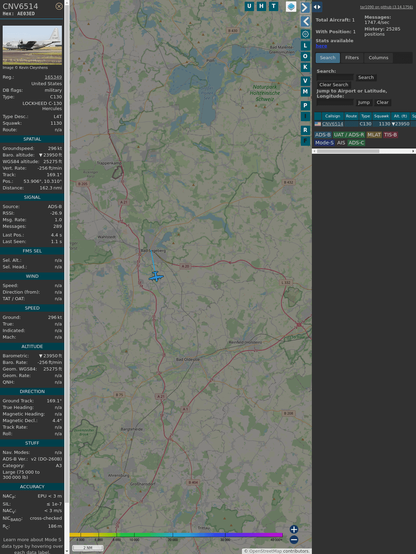Switch to the Filters tab
Viewport: 416px width, 554px height.
[352, 58]
